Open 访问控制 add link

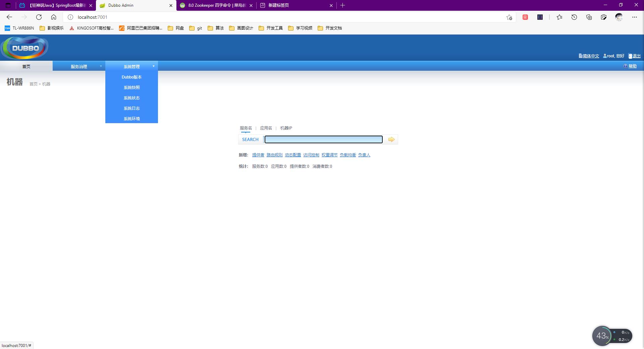click(311, 155)
